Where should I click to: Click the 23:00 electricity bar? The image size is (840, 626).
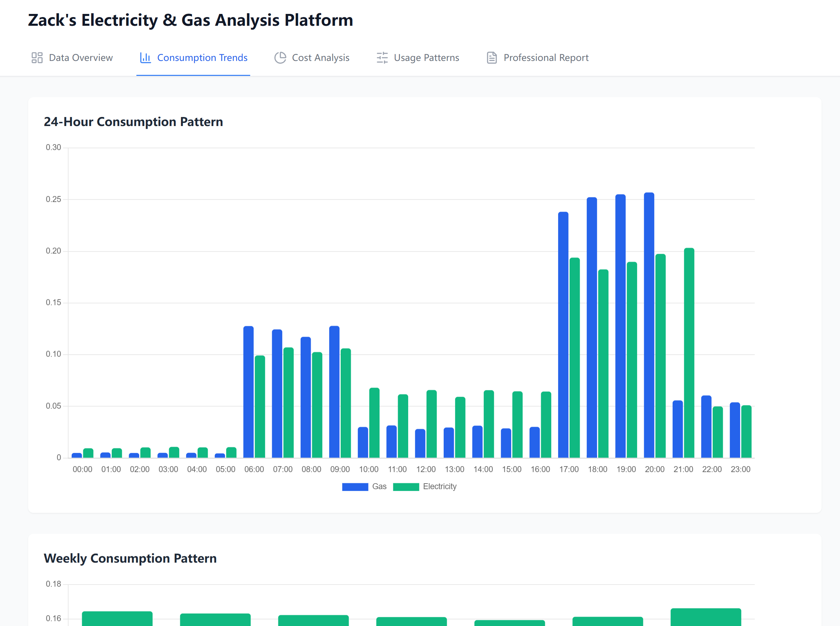coord(746,432)
